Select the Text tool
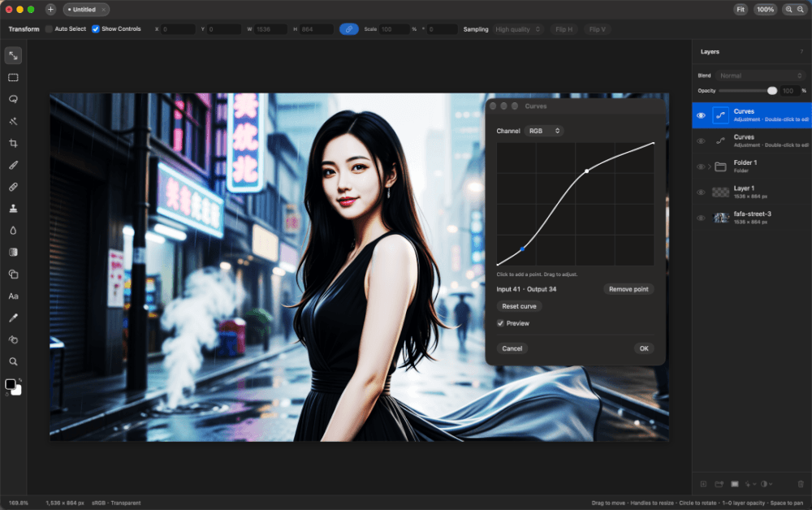The height and width of the screenshot is (510, 812). point(13,296)
